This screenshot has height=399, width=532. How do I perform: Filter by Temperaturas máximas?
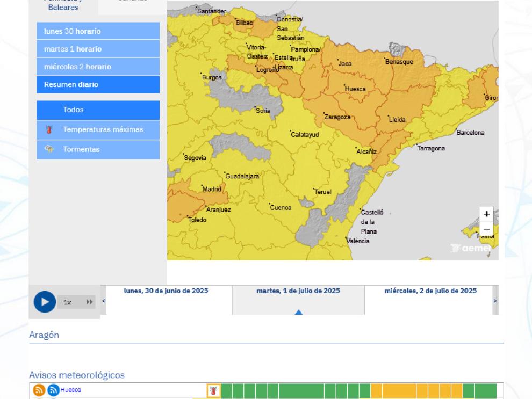point(98,129)
